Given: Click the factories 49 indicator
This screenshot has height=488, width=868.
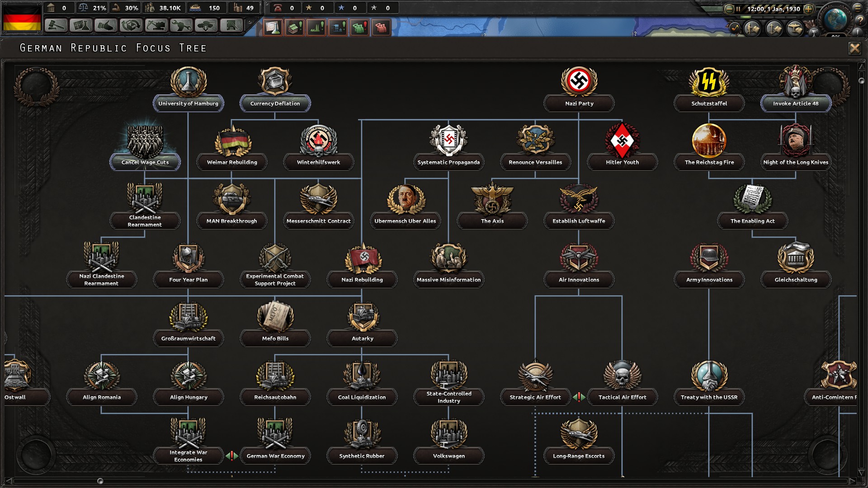Looking at the screenshot, I should click(x=244, y=8).
